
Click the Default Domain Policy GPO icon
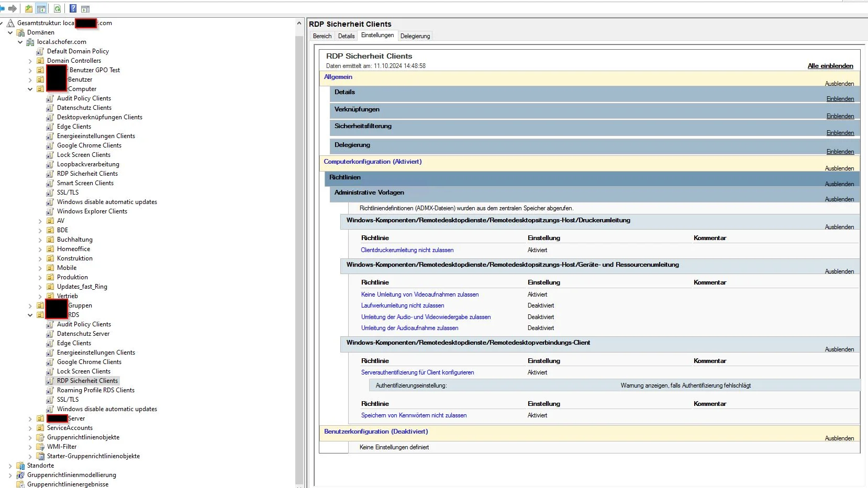(x=40, y=51)
